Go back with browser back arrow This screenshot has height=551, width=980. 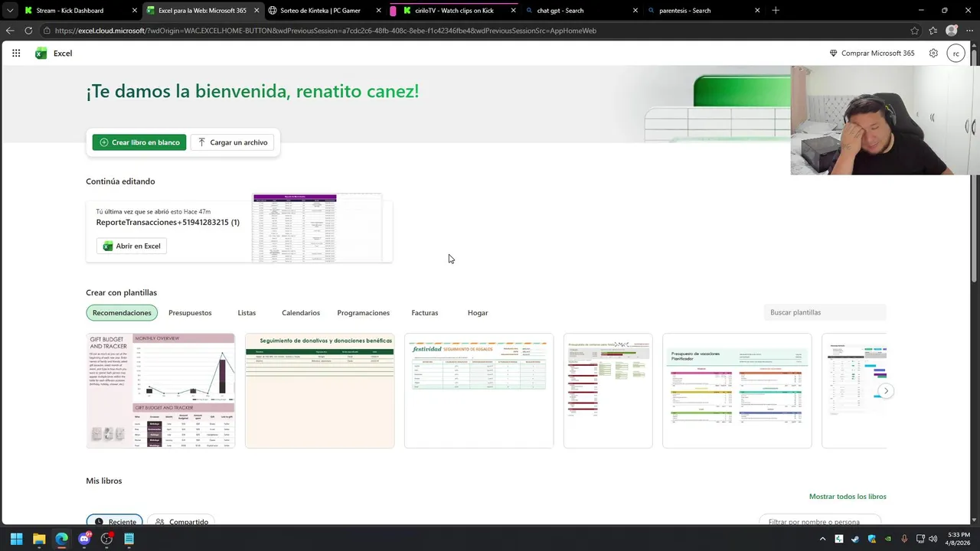click(x=10, y=31)
